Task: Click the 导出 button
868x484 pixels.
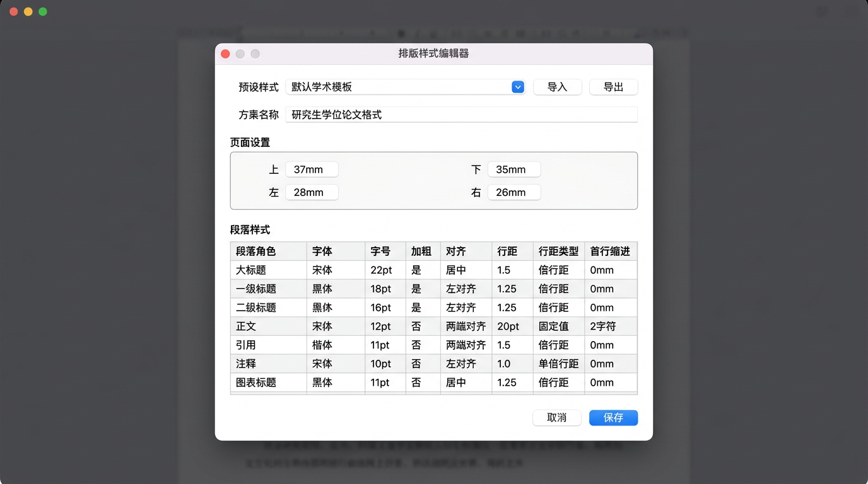Action: [613, 87]
